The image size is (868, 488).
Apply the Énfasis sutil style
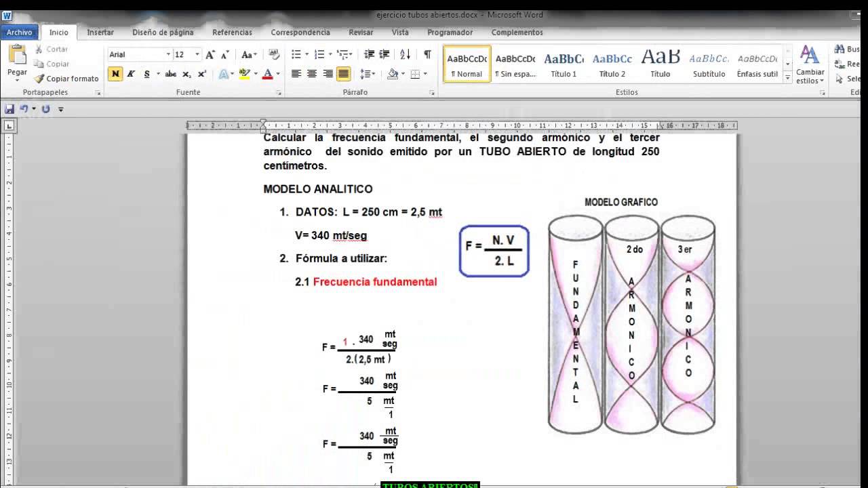click(x=757, y=64)
